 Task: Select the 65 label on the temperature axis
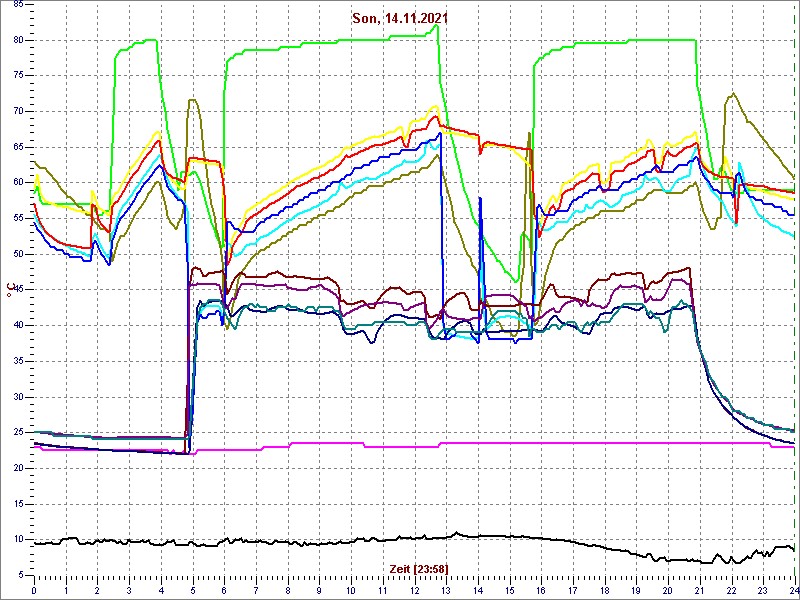pos(16,147)
